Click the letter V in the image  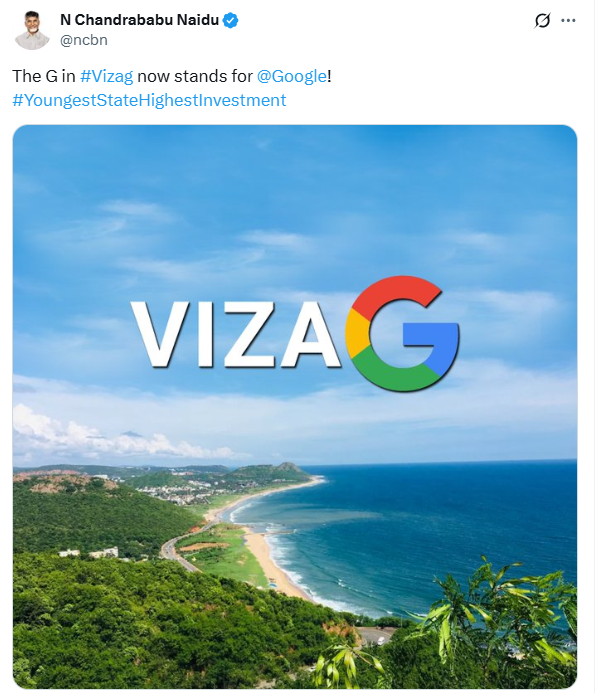coord(162,334)
